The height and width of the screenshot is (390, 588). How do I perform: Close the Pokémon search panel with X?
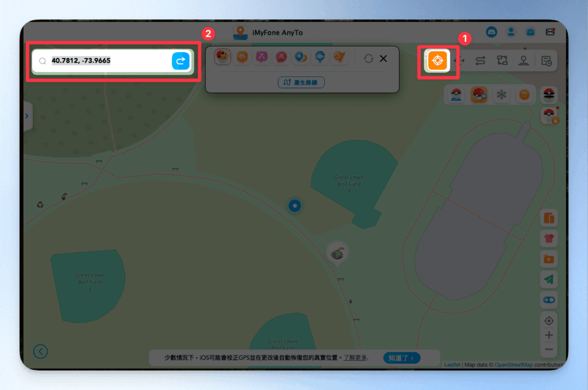pyautogui.click(x=383, y=58)
